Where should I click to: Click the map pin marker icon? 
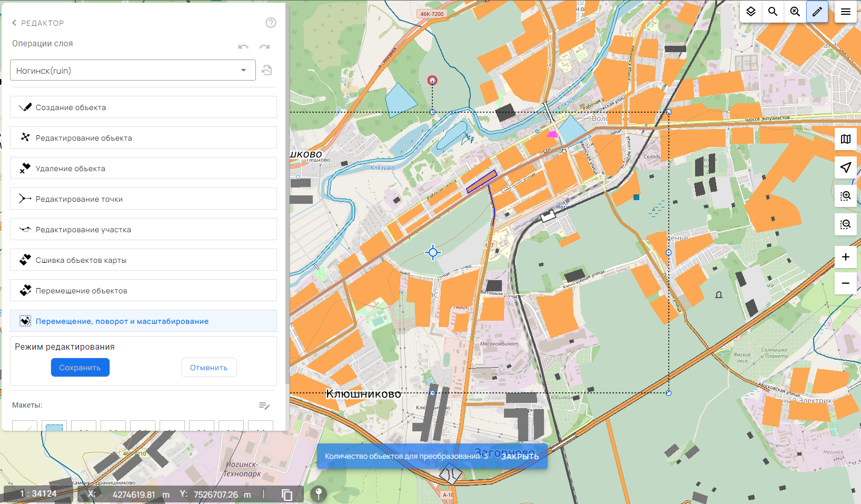(318, 493)
